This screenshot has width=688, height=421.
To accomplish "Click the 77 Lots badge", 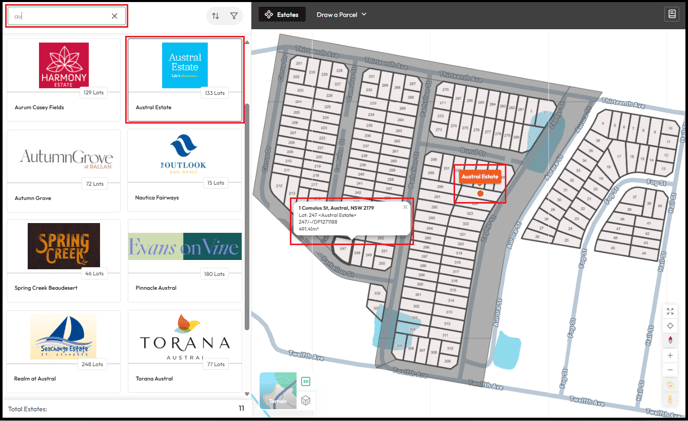I will click(x=215, y=364).
